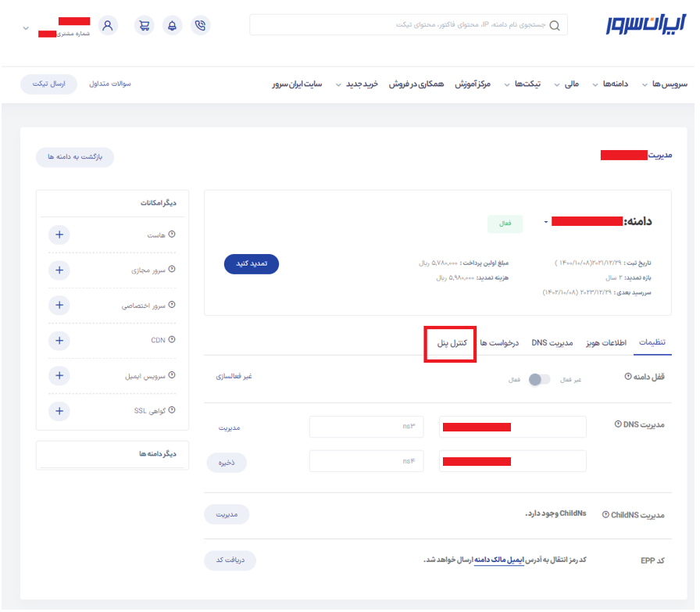Viewport: 700px width, 612px height.
Task: Add email service with plus icon
Action: pos(59,376)
